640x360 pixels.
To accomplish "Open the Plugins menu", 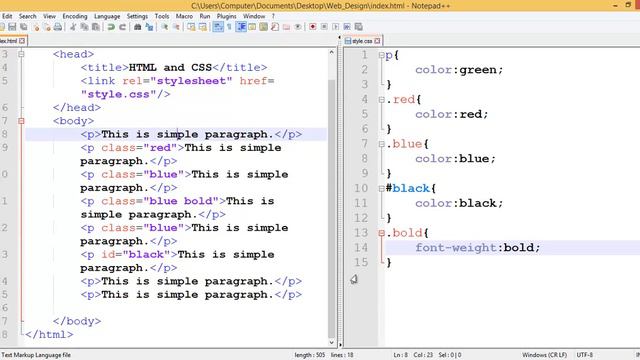I will coord(227,16).
